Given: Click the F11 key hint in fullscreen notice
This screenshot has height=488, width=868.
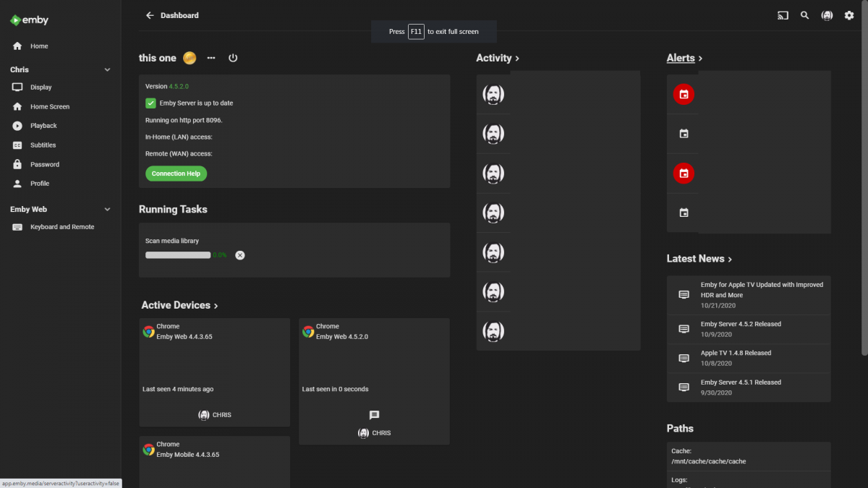Looking at the screenshot, I should pyautogui.click(x=416, y=32).
